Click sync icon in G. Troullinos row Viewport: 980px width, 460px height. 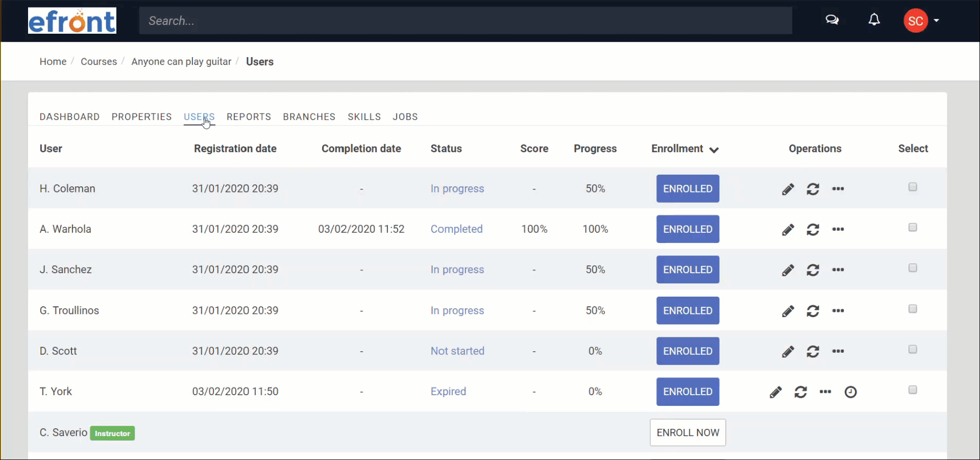pyautogui.click(x=813, y=310)
